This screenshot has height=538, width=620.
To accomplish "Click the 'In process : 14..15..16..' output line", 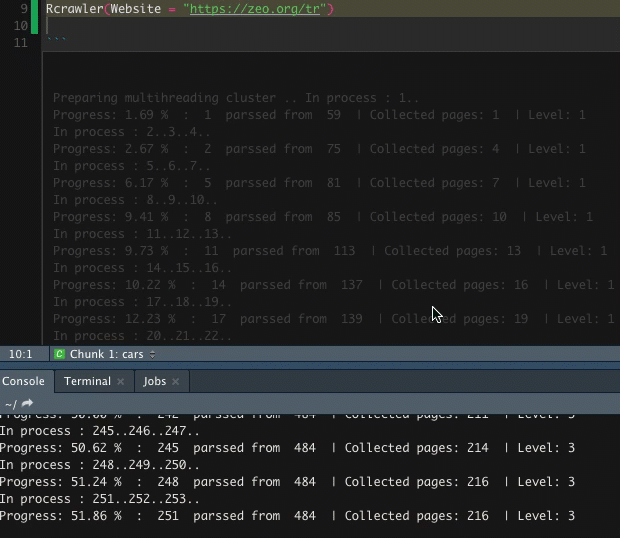I will (142, 268).
